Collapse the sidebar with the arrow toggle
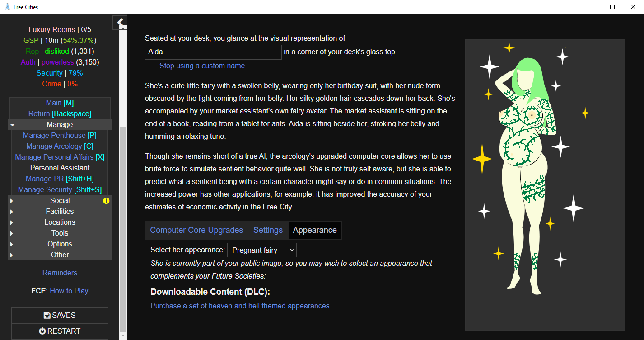 (120, 22)
